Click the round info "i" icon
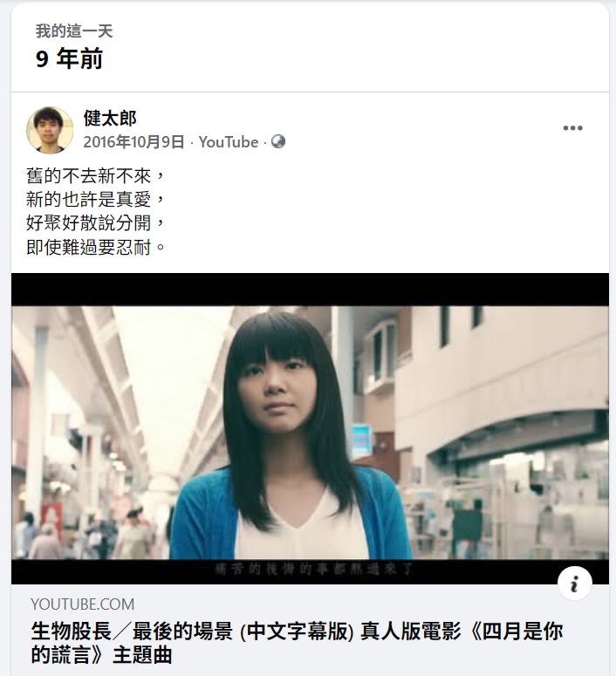The height and width of the screenshot is (676, 616). (574, 584)
